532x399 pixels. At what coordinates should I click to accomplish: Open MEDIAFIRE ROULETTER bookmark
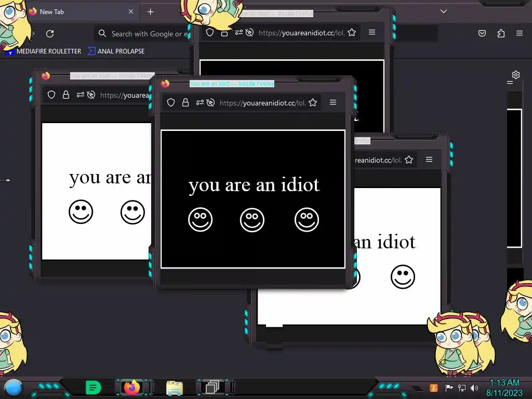coord(44,51)
